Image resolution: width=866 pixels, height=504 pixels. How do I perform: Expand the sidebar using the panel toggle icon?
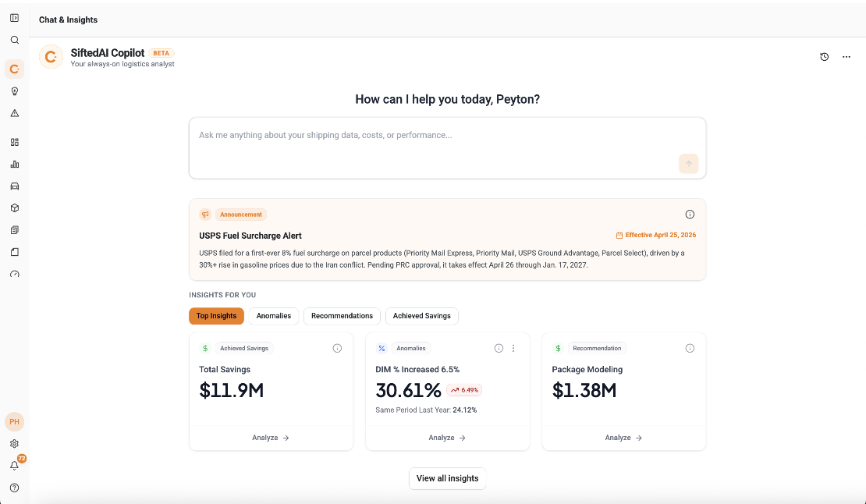click(x=14, y=18)
